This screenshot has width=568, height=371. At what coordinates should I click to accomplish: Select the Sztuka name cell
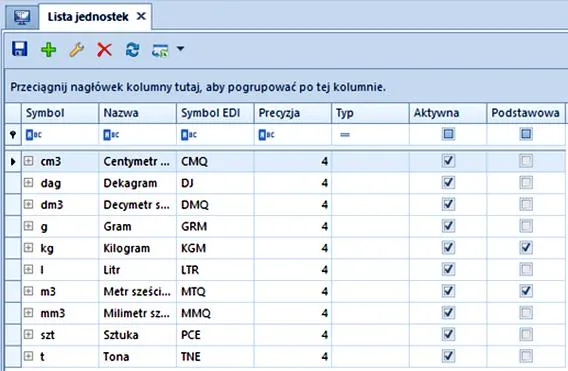pyautogui.click(x=138, y=335)
